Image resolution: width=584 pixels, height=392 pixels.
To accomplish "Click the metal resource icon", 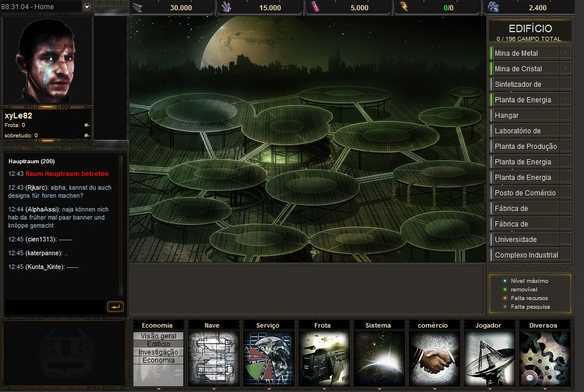I will click(x=137, y=7).
